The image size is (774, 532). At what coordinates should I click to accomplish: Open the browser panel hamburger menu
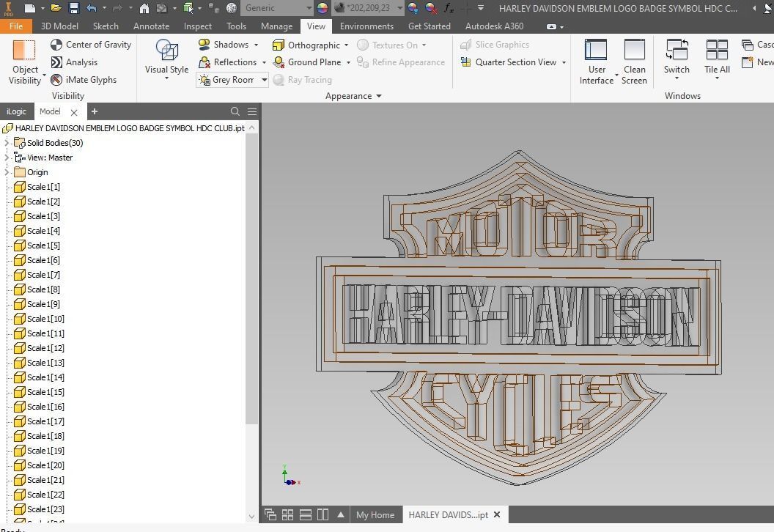coord(252,111)
